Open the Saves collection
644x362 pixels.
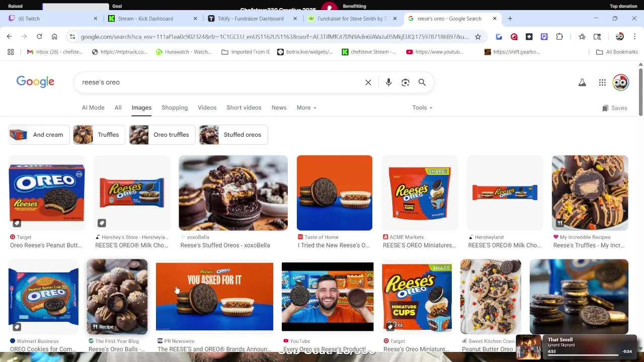tap(614, 108)
